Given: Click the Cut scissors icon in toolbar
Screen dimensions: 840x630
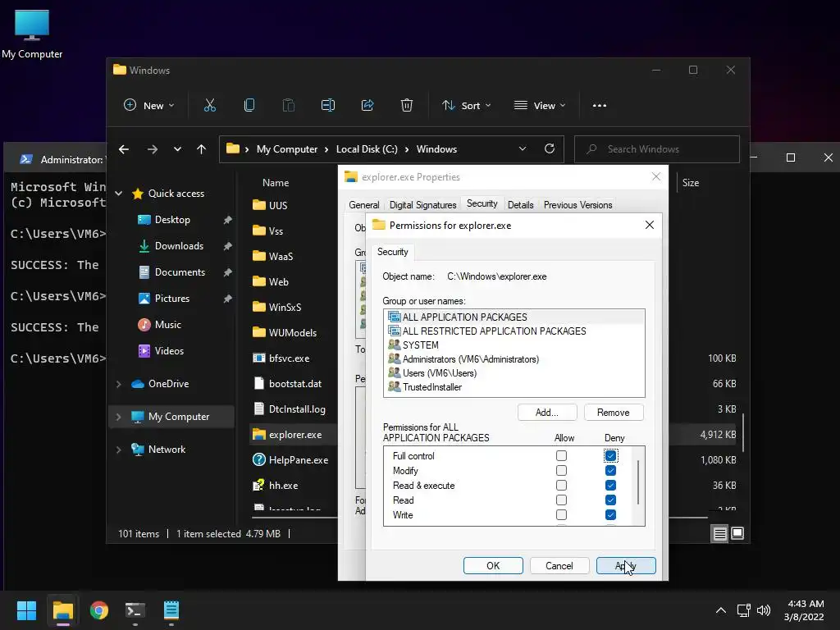Looking at the screenshot, I should (x=209, y=106).
